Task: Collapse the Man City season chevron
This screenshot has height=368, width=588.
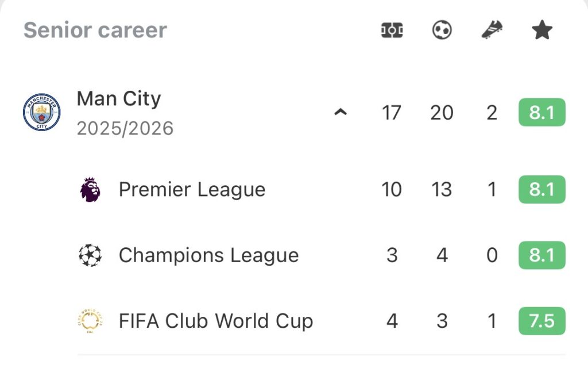Action: 341,113
